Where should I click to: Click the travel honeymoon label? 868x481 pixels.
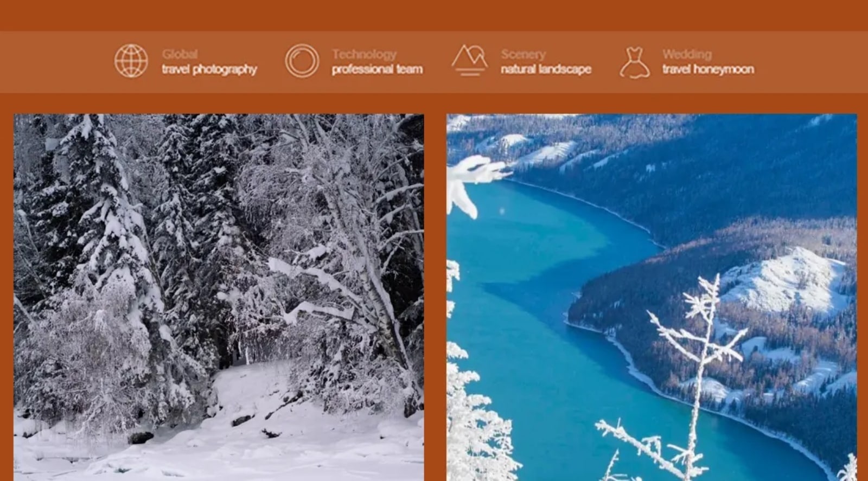pyautogui.click(x=708, y=69)
